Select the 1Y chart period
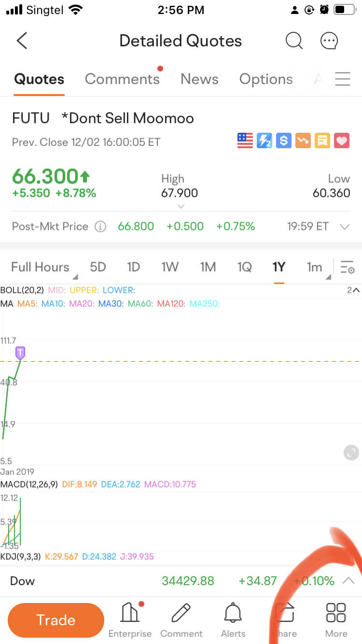Screen dimensions: 362x644 pos(278,267)
